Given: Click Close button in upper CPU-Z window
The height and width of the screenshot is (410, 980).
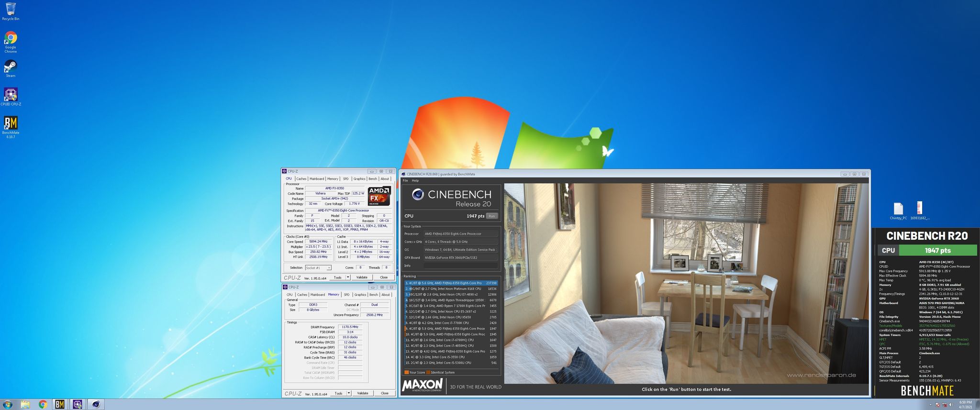Looking at the screenshot, I should (x=384, y=277).
